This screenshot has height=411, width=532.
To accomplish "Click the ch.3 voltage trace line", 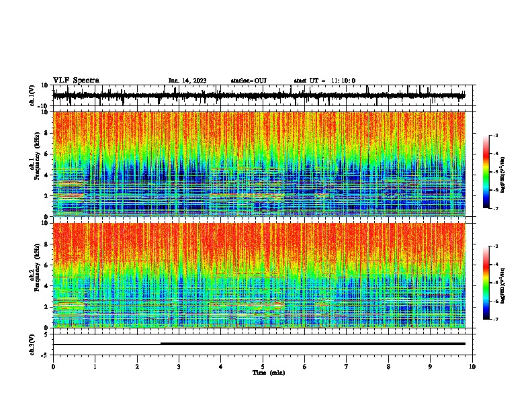I will click(259, 344).
